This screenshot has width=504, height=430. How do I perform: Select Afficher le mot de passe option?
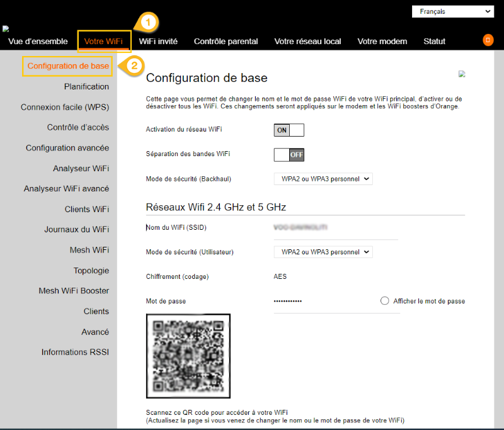click(x=385, y=301)
